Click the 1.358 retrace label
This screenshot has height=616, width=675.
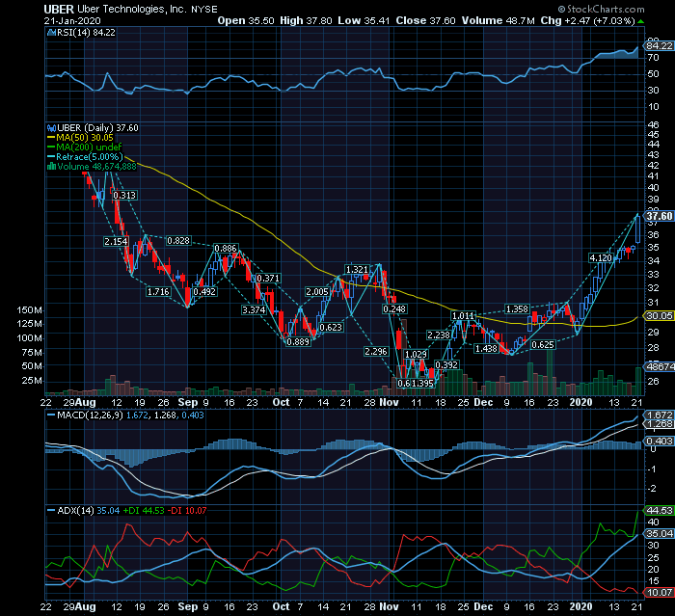517,309
